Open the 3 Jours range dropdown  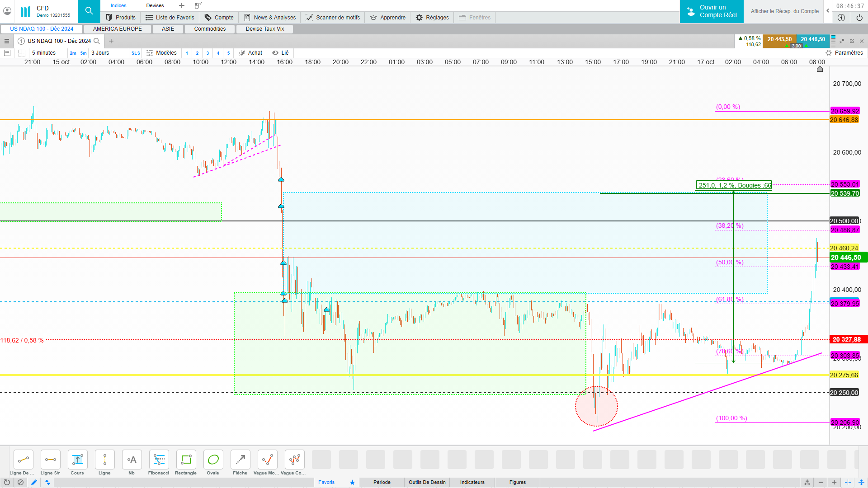point(100,53)
